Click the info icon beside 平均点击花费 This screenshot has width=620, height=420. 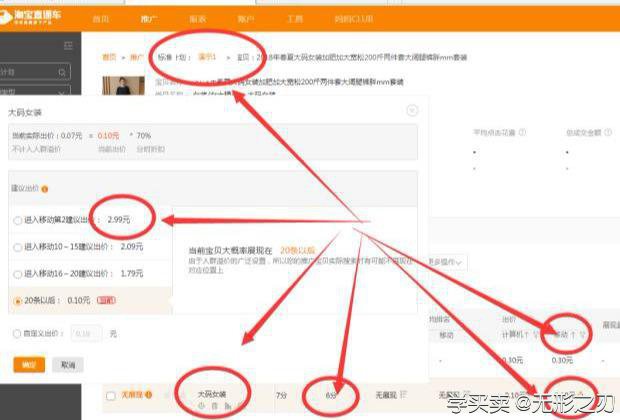pyautogui.click(x=522, y=132)
